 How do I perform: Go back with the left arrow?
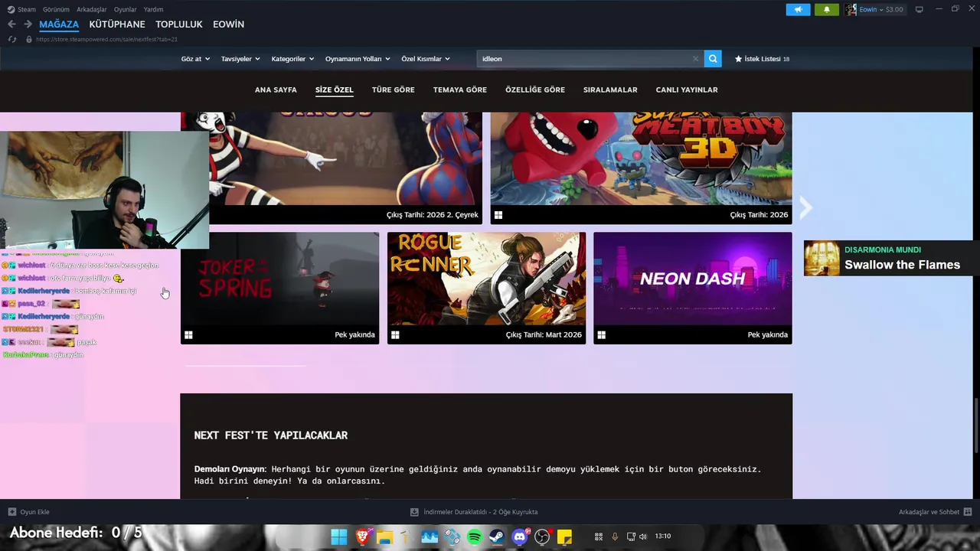(11, 24)
